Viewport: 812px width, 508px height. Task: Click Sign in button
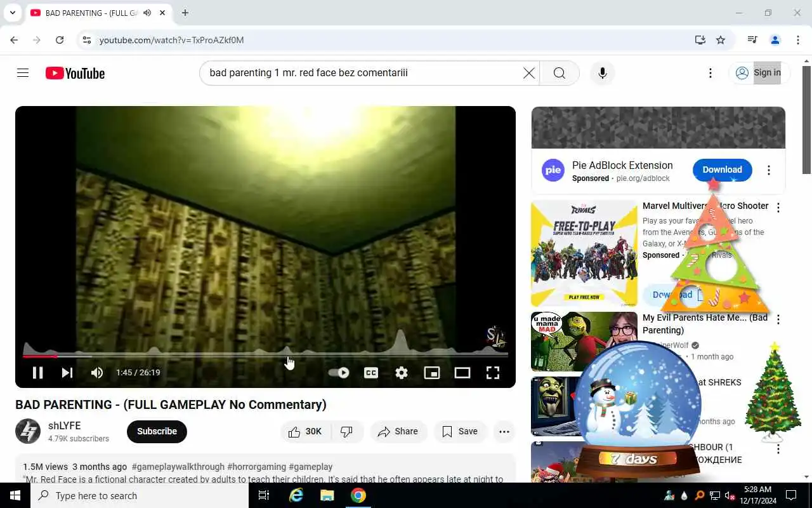tap(758, 73)
